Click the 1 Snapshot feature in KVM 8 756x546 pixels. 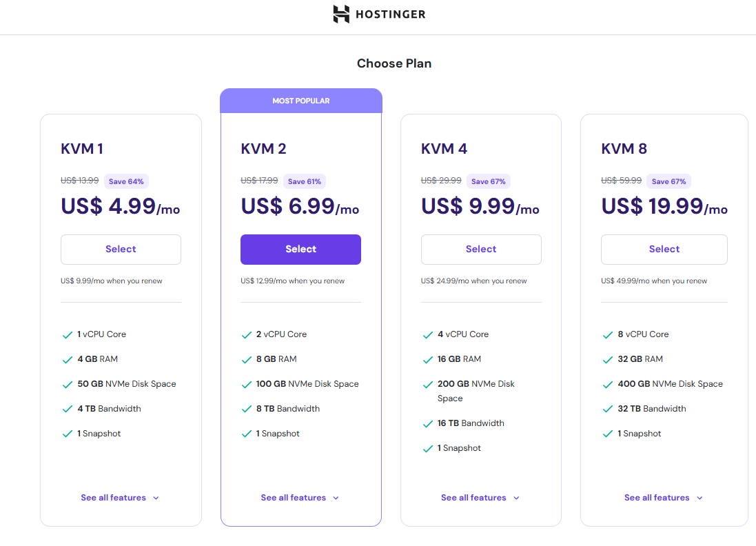[640, 434]
